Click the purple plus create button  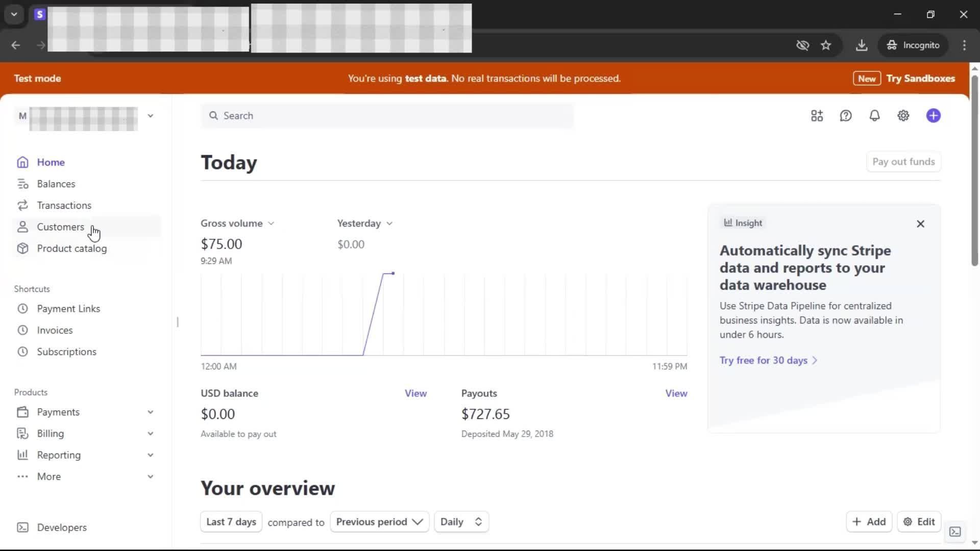click(933, 116)
